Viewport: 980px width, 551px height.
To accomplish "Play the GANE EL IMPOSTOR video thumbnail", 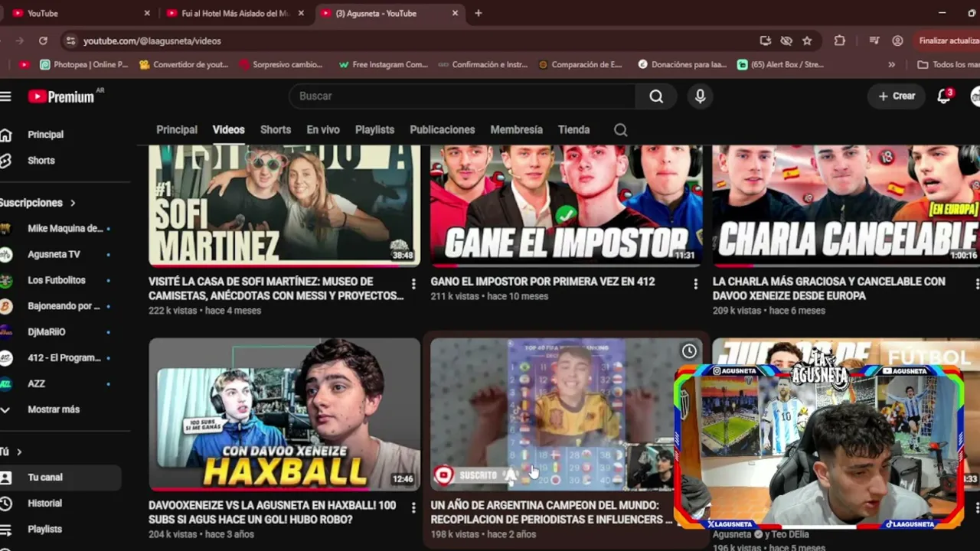I will point(567,206).
